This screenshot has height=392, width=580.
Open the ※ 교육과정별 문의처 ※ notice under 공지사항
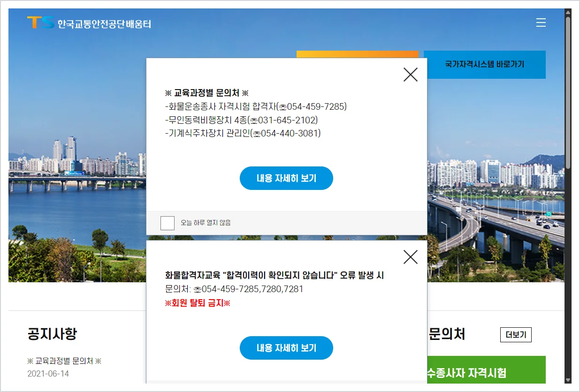click(x=64, y=361)
